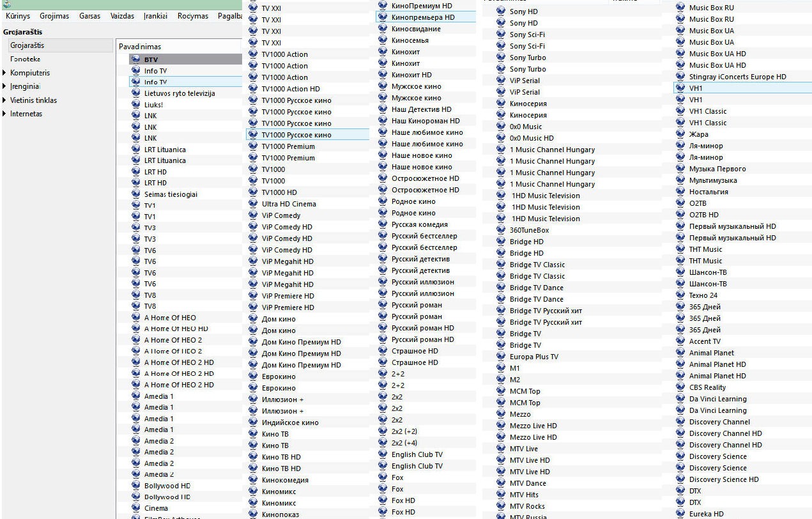The width and height of the screenshot is (812, 519).
Task: Click the icon next to Stingray iConcerts Europe HD
Action: [680, 77]
